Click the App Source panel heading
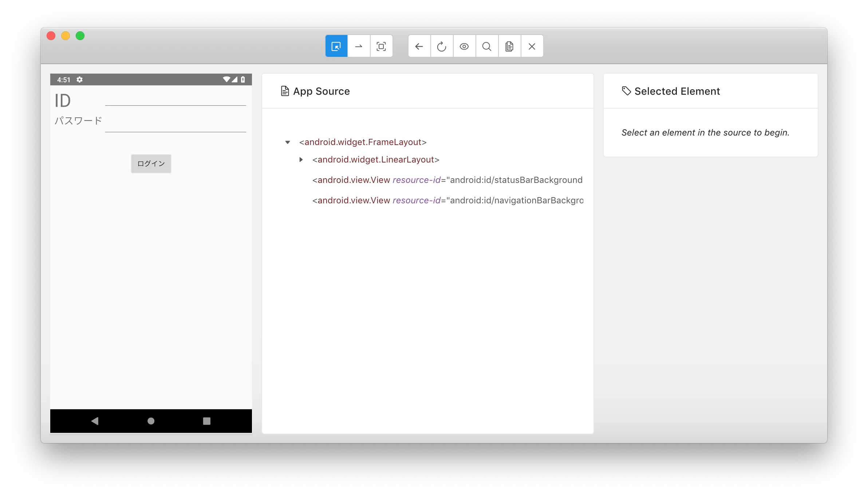 pos(321,91)
